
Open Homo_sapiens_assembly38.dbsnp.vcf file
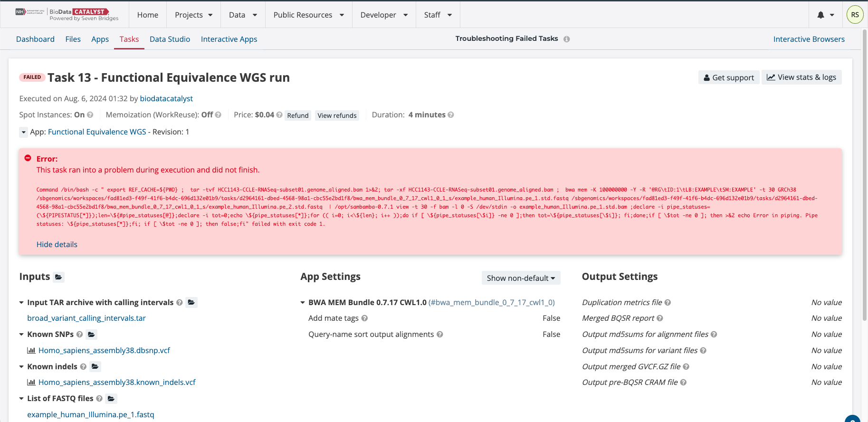pos(104,350)
